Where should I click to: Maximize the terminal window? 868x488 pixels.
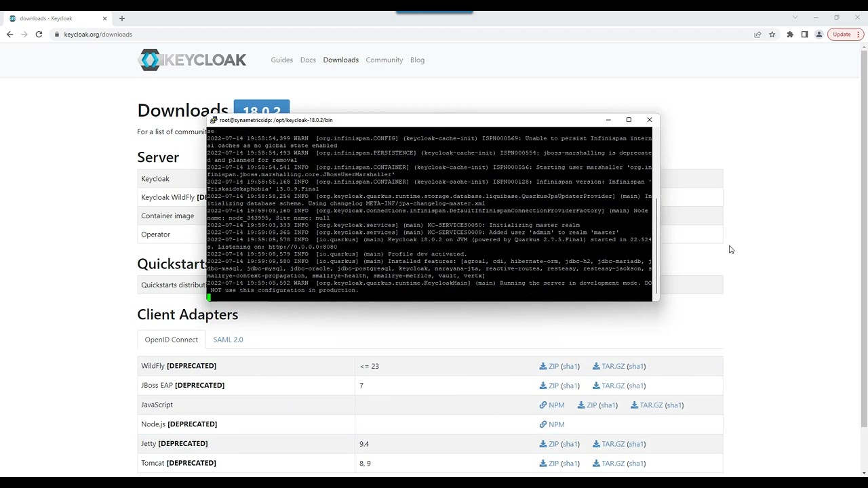(x=629, y=120)
